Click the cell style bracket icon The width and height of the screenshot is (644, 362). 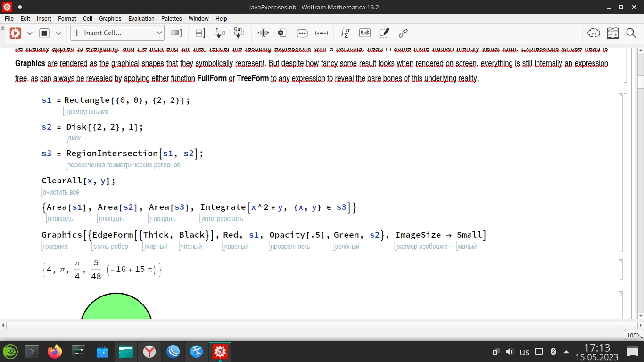point(176,33)
